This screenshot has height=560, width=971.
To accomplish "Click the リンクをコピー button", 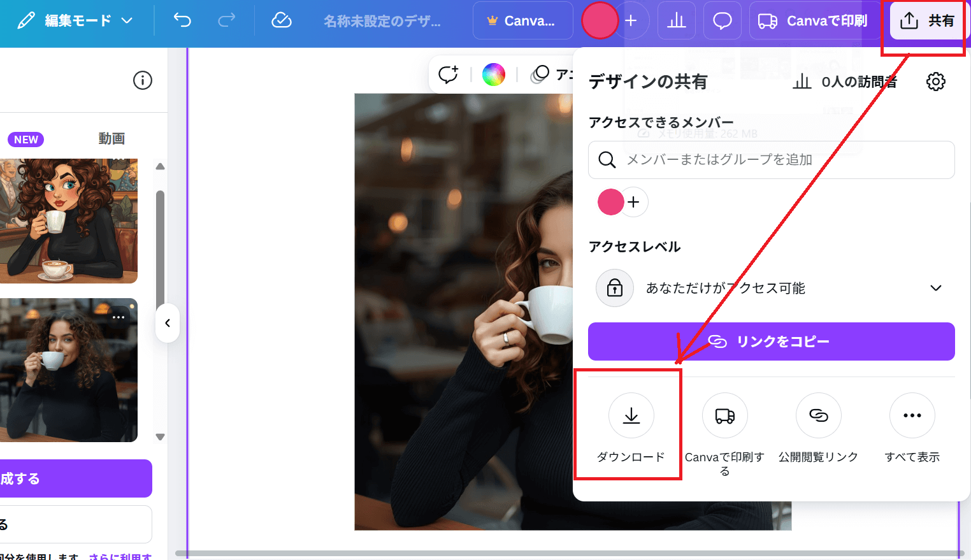I will pyautogui.click(x=771, y=341).
